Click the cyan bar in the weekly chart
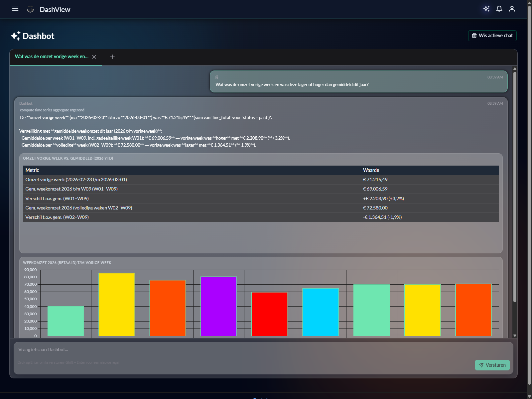Viewport: 532px width, 399px height. pyautogui.click(x=321, y=312)
